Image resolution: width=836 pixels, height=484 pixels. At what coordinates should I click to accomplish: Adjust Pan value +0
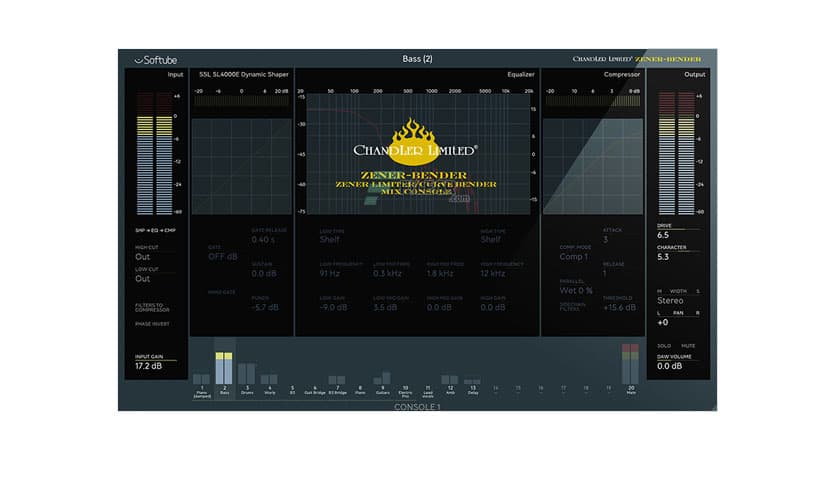662,322
